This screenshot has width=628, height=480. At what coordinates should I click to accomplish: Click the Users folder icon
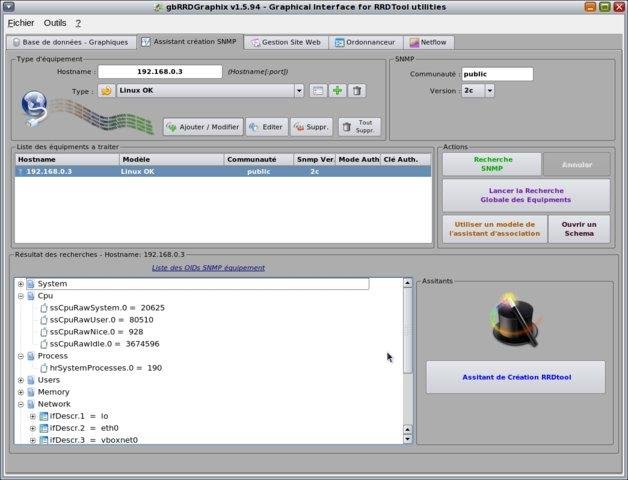tap(31, 380)
